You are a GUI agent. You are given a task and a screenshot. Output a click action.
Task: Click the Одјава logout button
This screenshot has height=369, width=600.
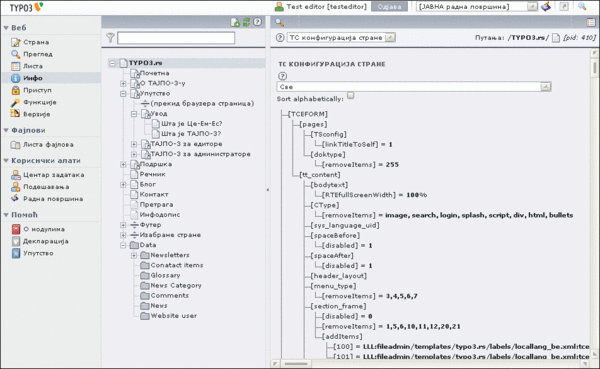click(389, 7)
